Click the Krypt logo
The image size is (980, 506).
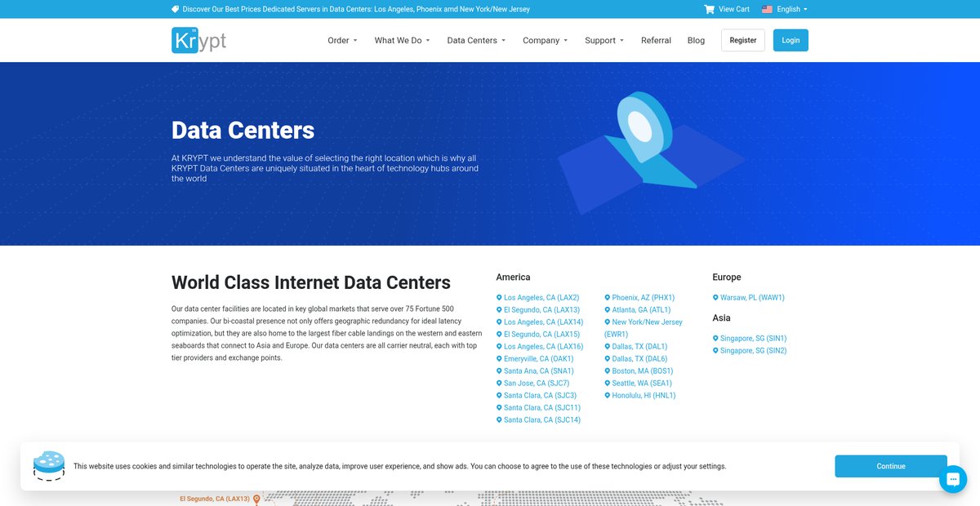click(198, 40)
